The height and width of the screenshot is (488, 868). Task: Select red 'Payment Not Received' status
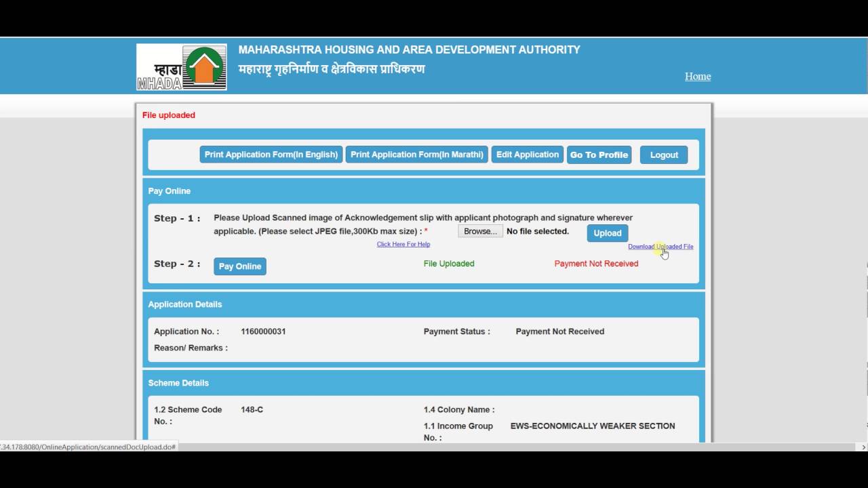point(596,264)
